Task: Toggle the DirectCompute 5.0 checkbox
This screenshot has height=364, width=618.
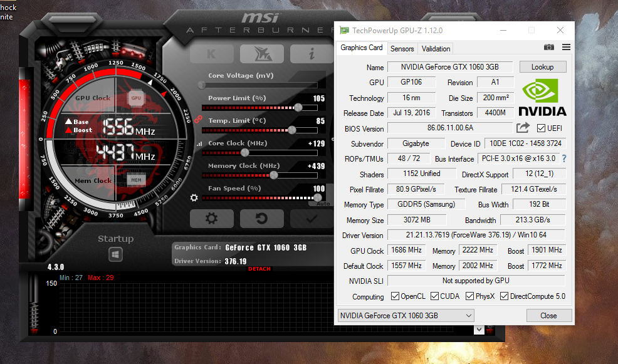Action: point(504,296)
